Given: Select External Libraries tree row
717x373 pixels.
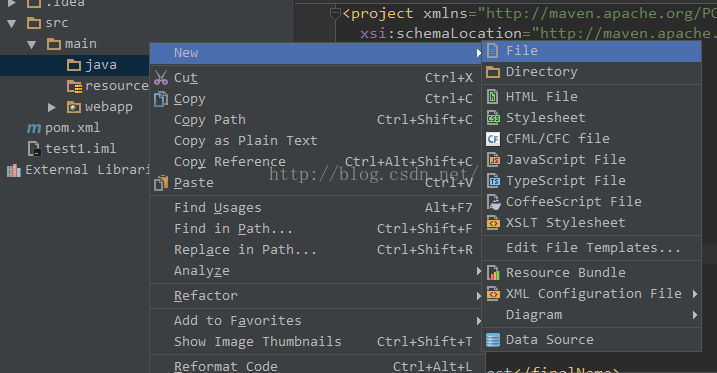Looking at the screenshot, I should pyautogui.click(x=75, y=170).
